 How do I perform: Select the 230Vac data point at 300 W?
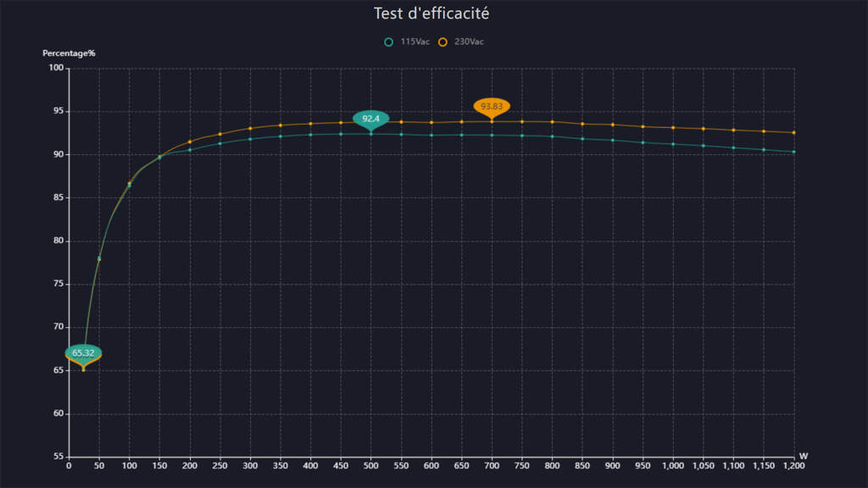pyautogui.click(x=250, y=129)
